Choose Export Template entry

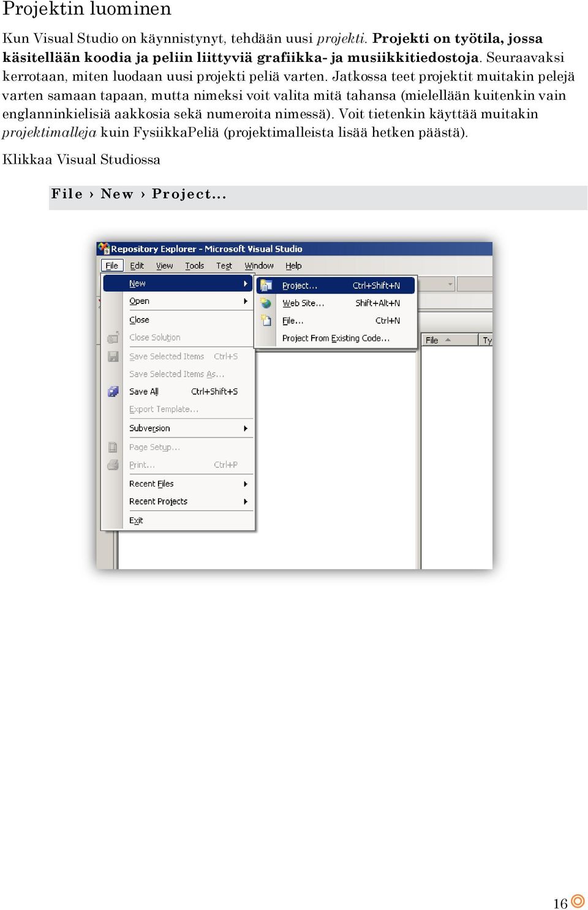pos(178,409)
